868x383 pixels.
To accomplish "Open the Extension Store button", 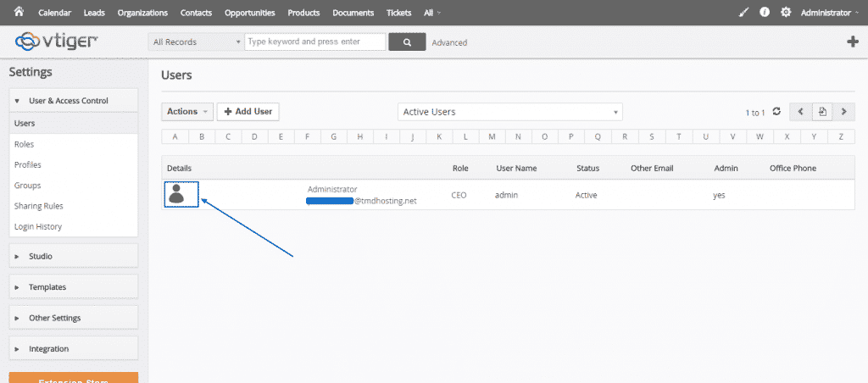I will 74,377.
